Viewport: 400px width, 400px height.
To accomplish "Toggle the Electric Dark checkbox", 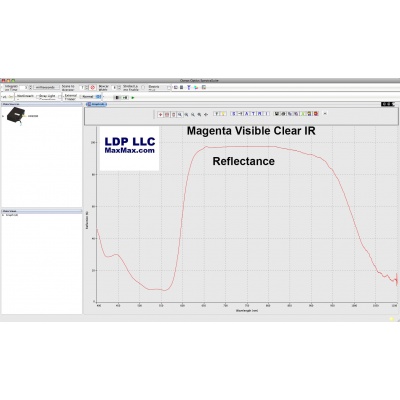I will coord(169,88).
